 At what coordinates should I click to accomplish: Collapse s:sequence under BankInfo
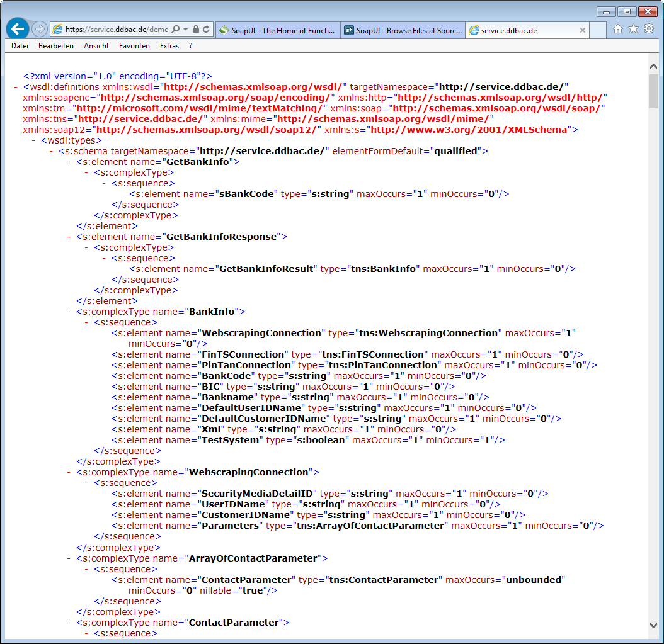86,322
